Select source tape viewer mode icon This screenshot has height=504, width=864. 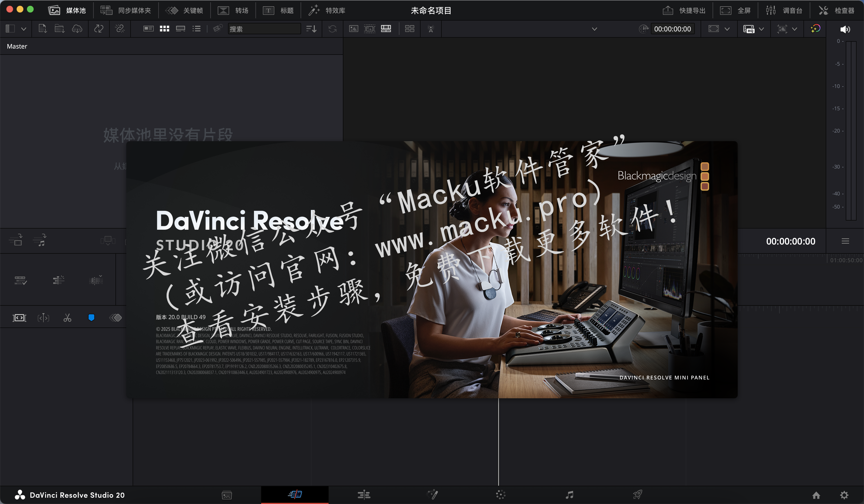(370, 29)
